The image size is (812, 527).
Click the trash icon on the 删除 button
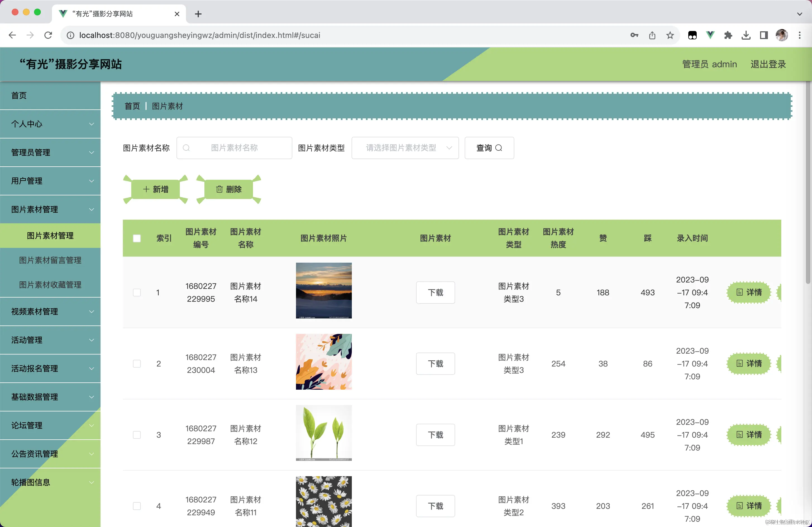click(219, 189)
